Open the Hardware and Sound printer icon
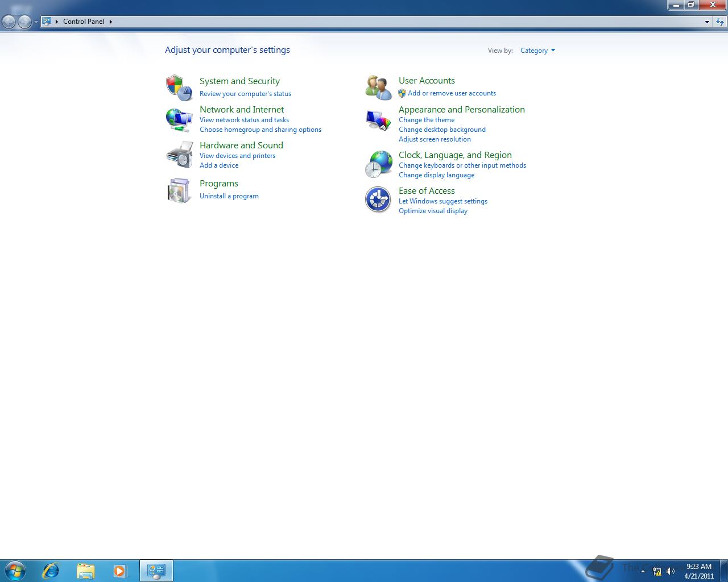 (x=179, y=155)
